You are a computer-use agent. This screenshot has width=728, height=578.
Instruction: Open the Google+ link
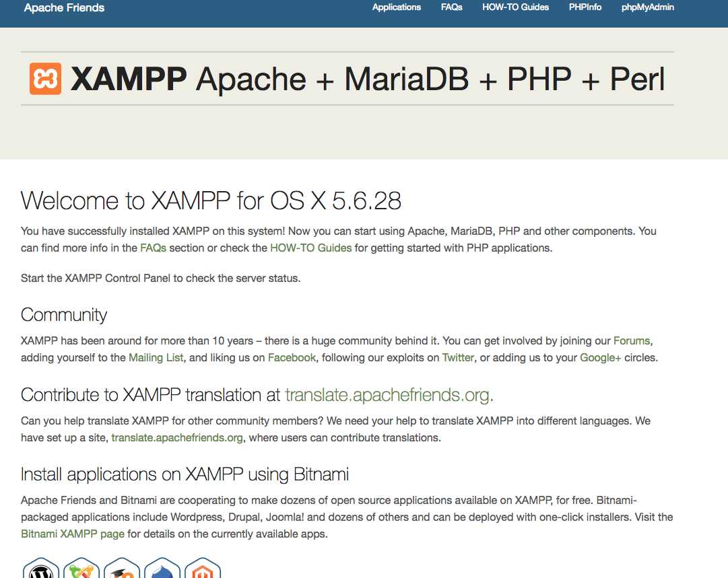pos(600,358)
